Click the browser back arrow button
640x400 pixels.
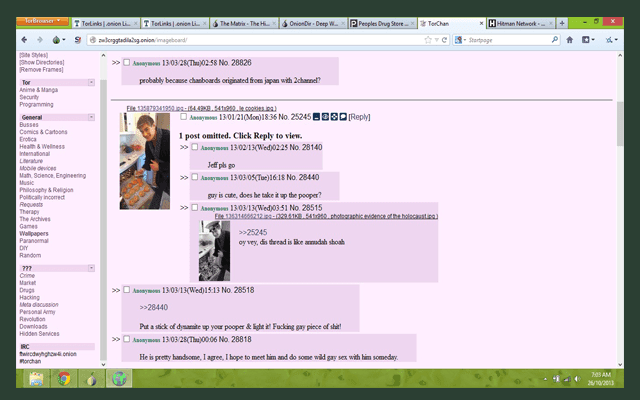click(24, 40)
